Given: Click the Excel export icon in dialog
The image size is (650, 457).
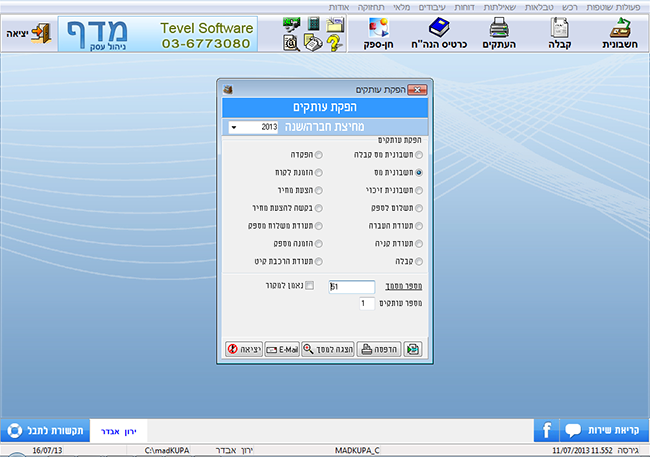Looking at the screenshot, I should pyautogui.click(x=411, y=349).
